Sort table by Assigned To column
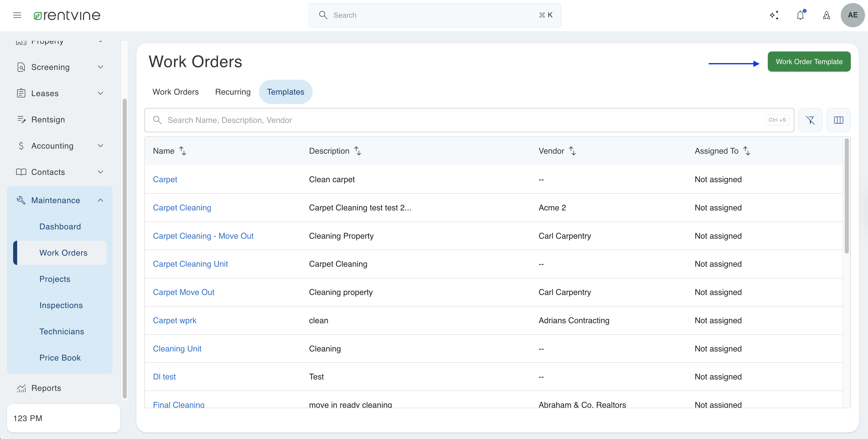Viewport: 868px width, 439px height. coord(747,151)
